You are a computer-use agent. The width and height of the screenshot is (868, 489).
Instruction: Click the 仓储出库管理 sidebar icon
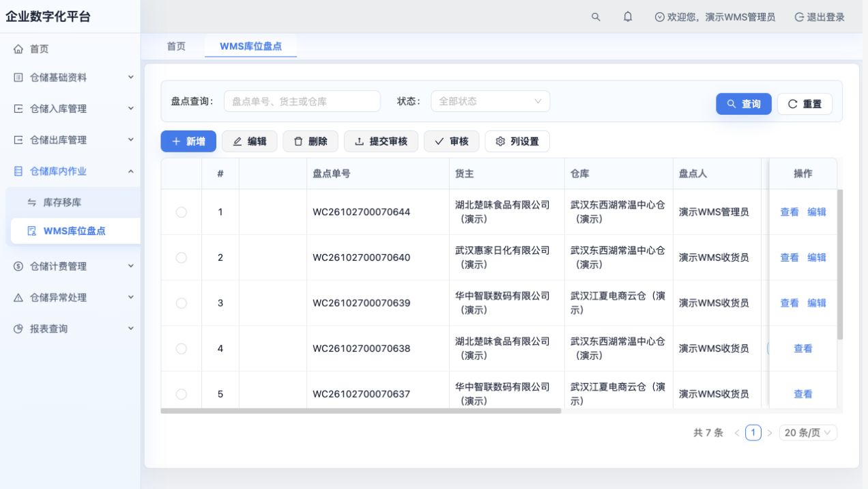pos(18,140)
